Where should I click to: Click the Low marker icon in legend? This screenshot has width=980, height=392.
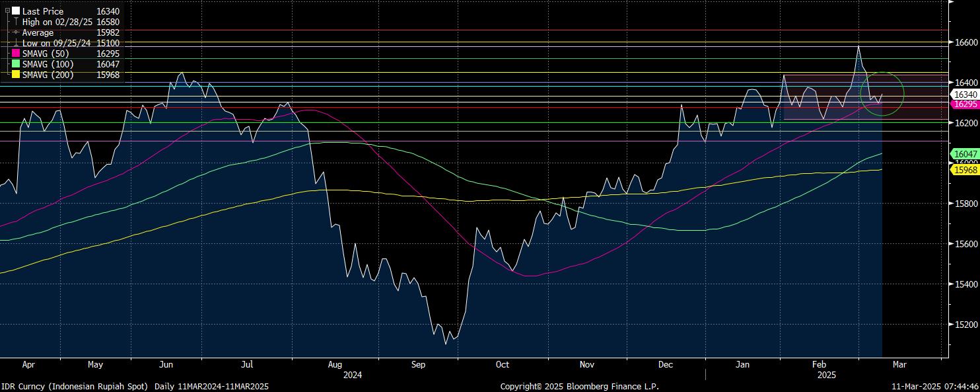pos(16,43)
